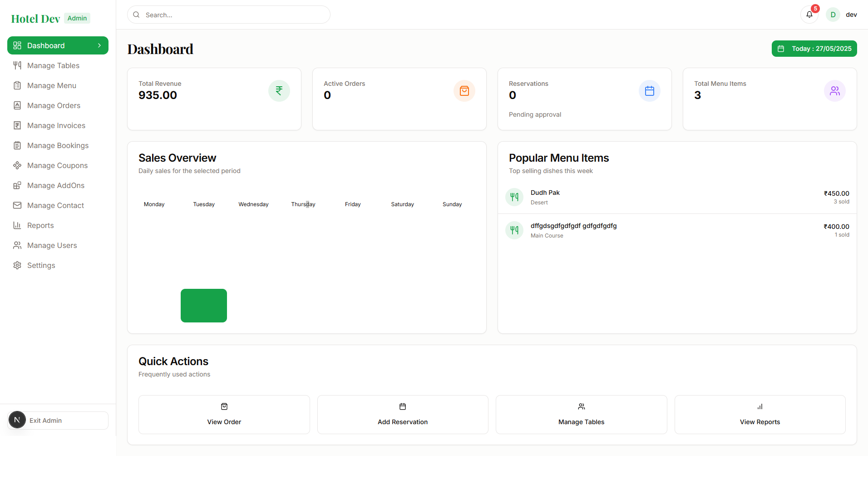This screenshot has height=495, width=868.
Task: Click the users icon in Total Menu Items
Action: (834, 91)
